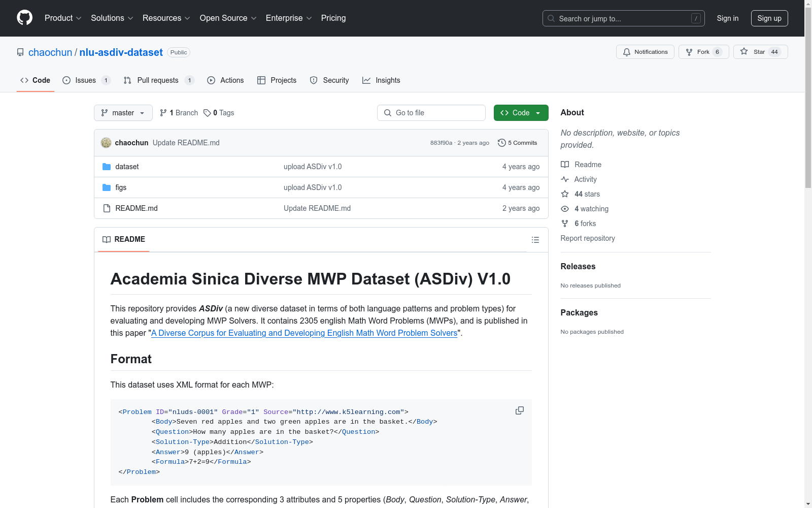The width and height of the screenshot is (812, 508).
Task: Click the 0 Tags link
Action: point(219,113)
